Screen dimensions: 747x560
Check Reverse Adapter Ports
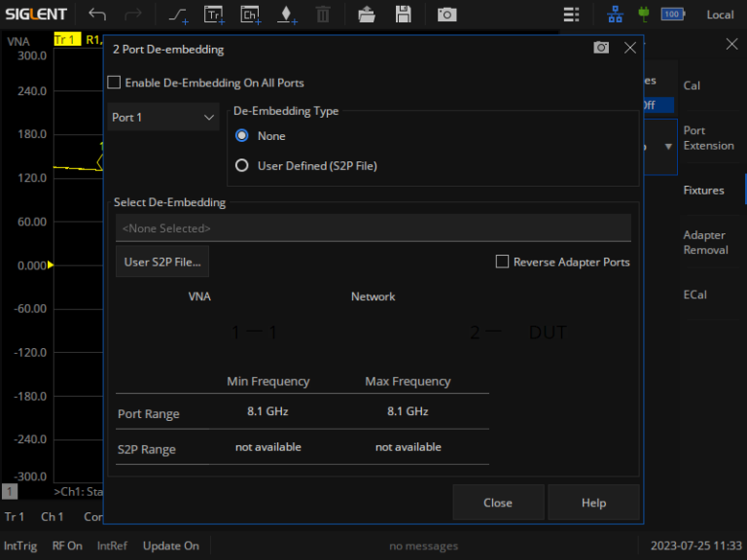click(503, 262)
